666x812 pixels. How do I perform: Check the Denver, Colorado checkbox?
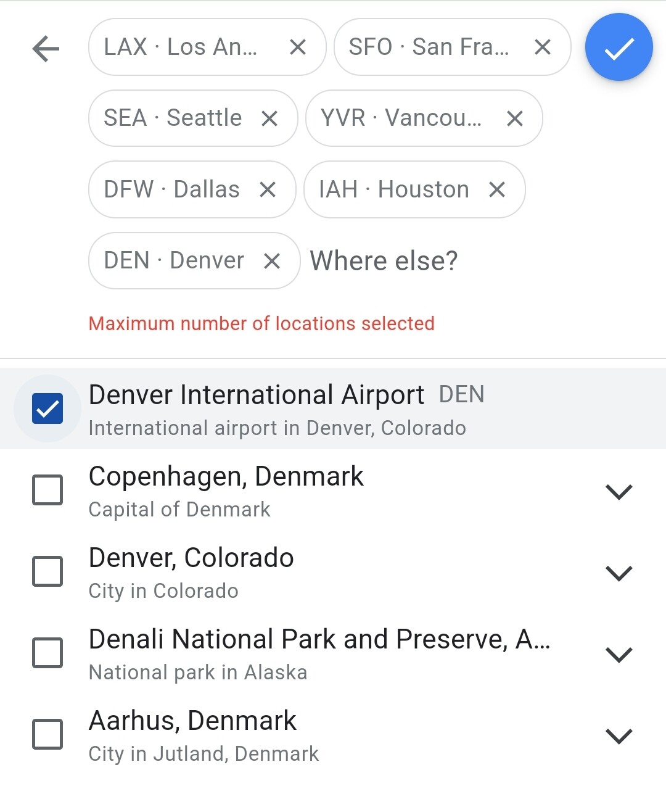[x=47, y=571]
